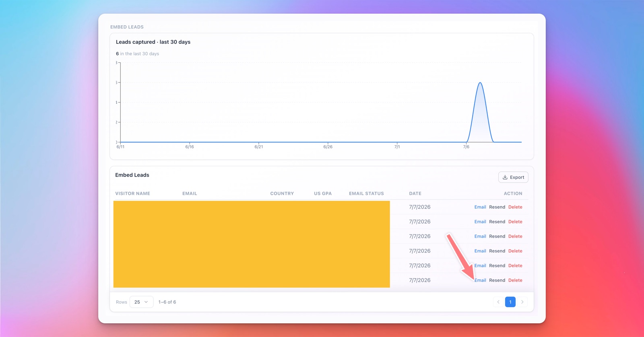
Task: Delete the second lead row
Action: (x=515, y=222)
